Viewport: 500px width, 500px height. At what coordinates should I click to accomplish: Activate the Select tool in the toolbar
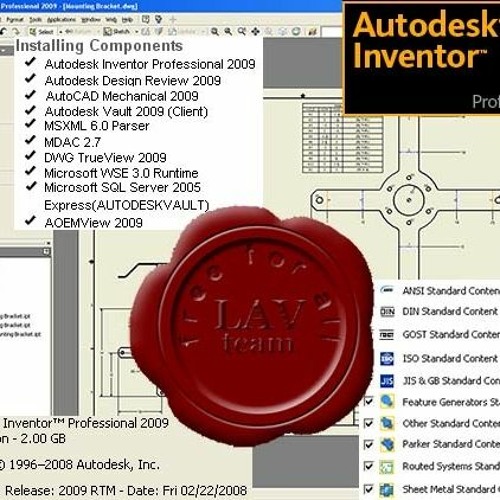click(41, 32)
